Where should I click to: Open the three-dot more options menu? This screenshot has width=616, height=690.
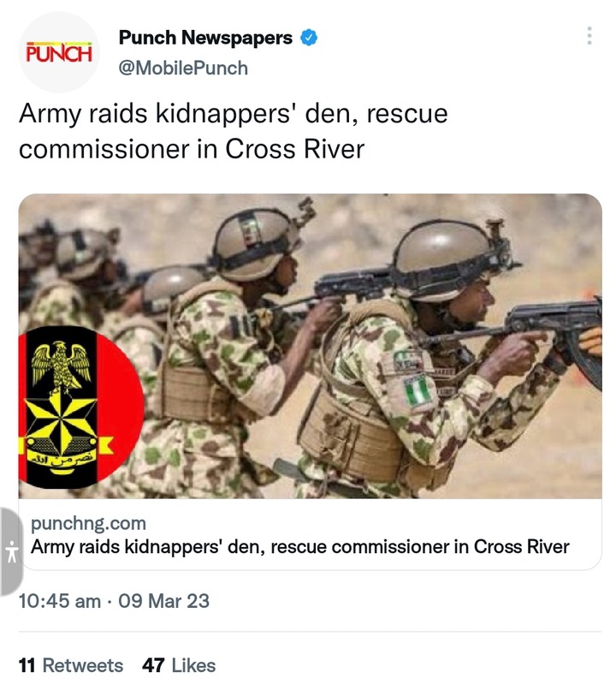pyautogui.click(x=589, y=36)
